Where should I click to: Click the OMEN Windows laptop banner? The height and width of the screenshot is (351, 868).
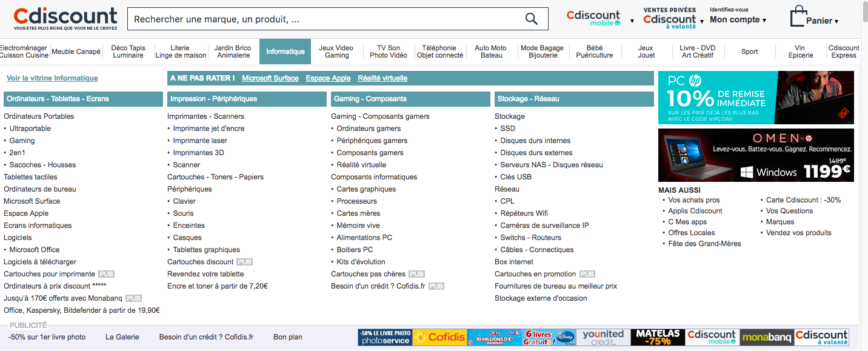pos(756,155)
